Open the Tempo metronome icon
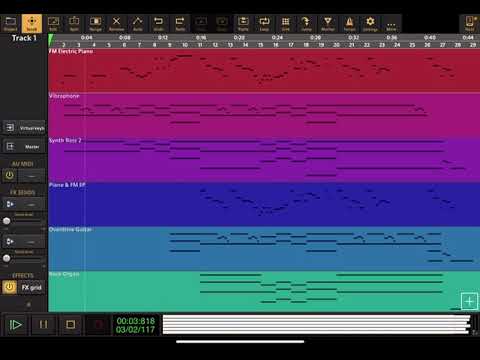This screenshot has width=480, height=360. (x=349, y=23)
